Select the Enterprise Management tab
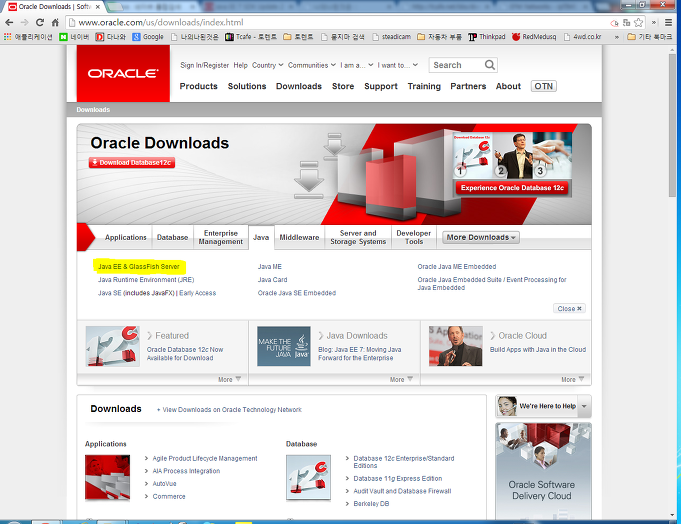 click(x=221, y=237)
